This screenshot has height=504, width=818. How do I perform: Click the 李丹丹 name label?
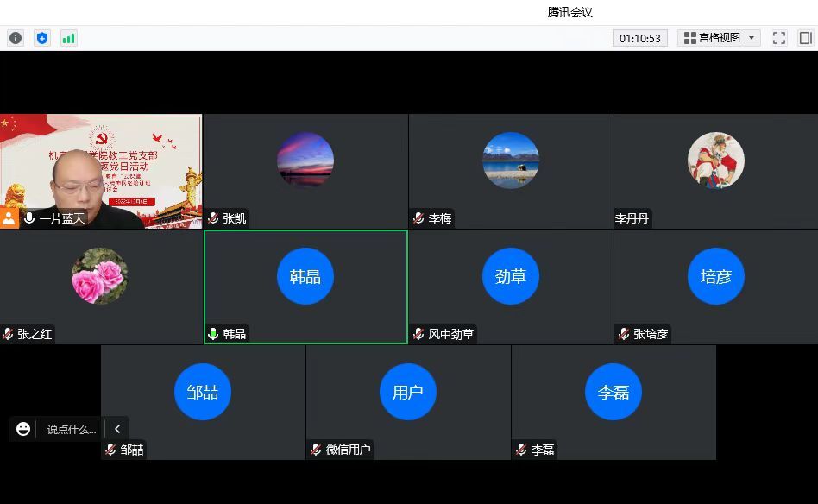coord(632,219)
